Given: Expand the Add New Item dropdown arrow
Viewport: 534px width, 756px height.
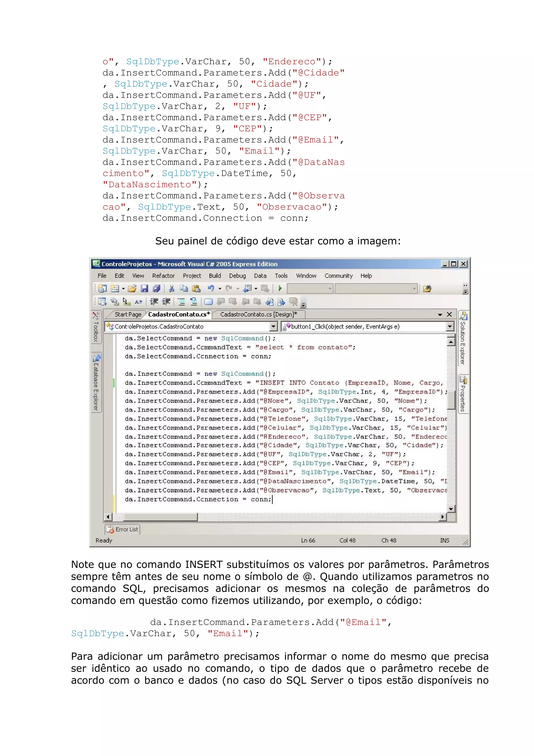Looking at the screenshot, I should pyautogui.click(x=123, y=289).
